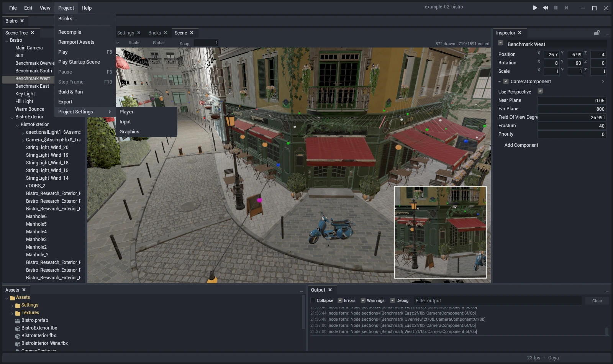613x364 pixels.
Task: Close the Inspector tab
Action: click(x=520, y=33)
